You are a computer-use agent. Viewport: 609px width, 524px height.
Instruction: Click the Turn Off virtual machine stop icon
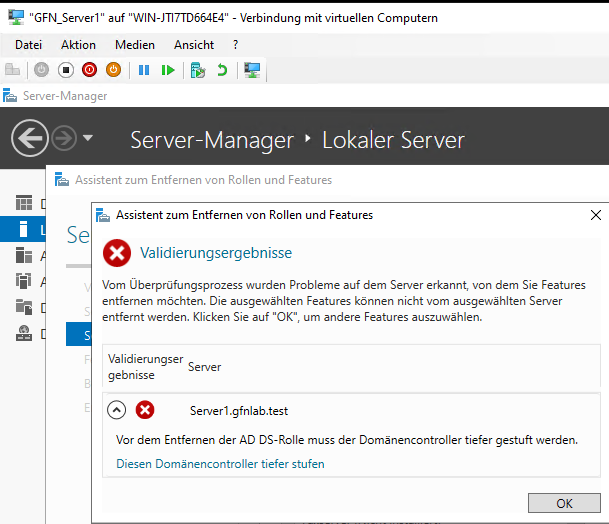coord(66,70)
